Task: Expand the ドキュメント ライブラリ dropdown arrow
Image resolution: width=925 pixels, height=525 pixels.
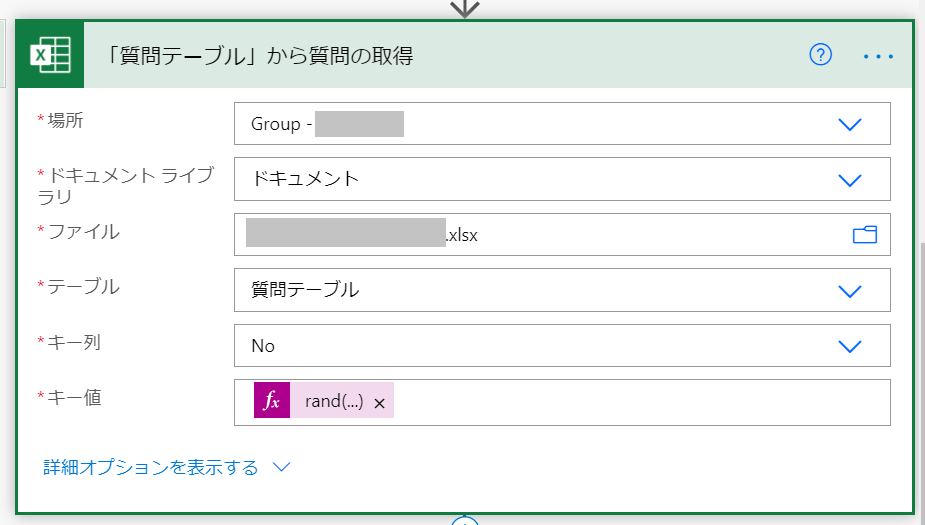Action: point(849,179)
